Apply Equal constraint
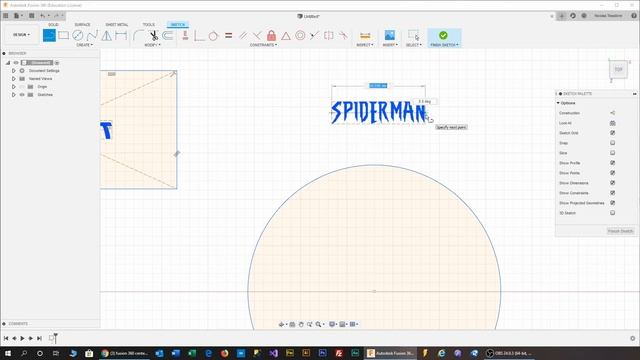The image size is (640, 360). click(229, 36)
